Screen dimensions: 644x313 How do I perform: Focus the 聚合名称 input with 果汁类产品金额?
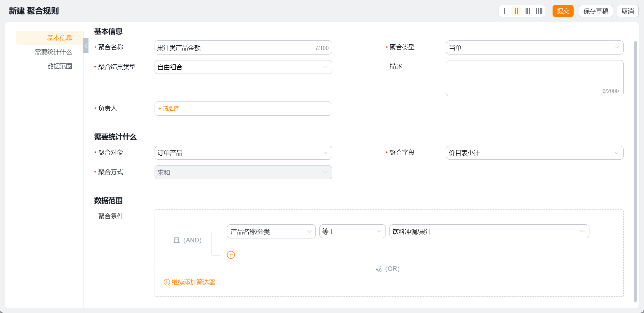243,48
